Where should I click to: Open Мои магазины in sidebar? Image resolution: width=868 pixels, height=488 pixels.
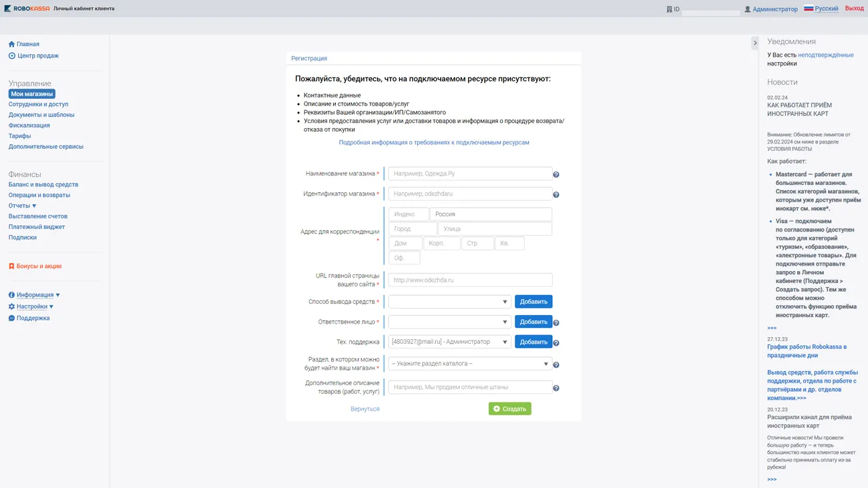(x=31, y=94)
